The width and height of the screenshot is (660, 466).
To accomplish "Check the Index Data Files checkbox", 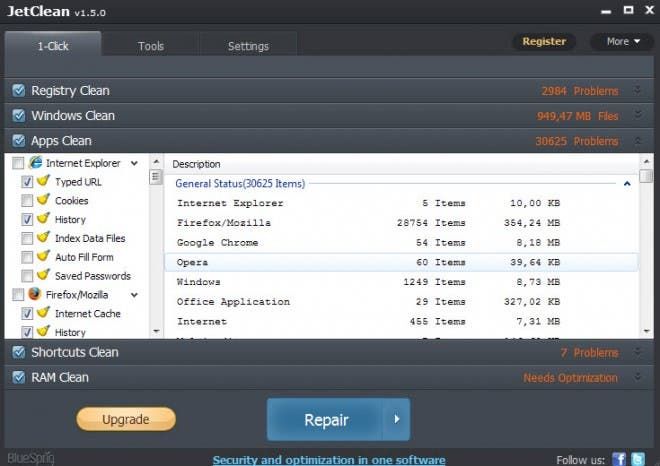I will click(27, 238).
